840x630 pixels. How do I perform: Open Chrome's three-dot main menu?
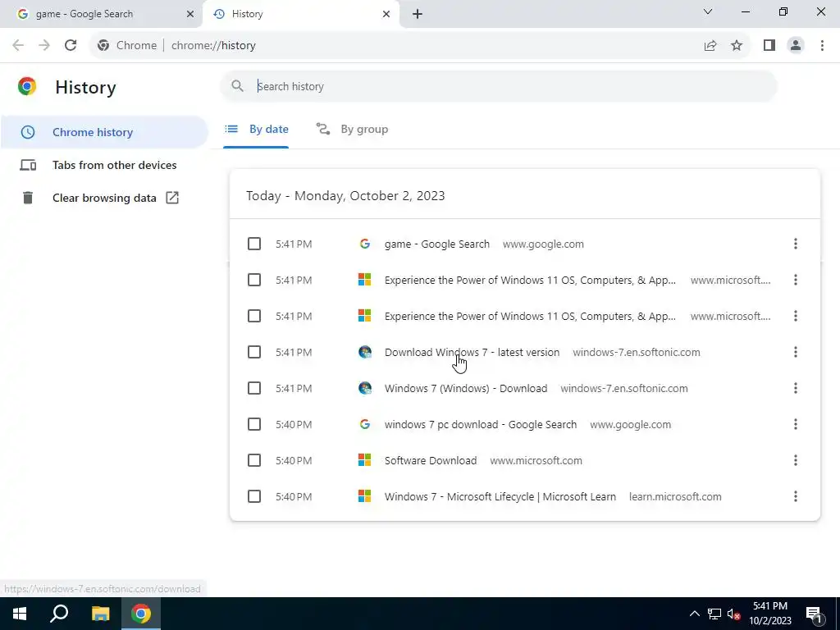click(x=822, y=46)
